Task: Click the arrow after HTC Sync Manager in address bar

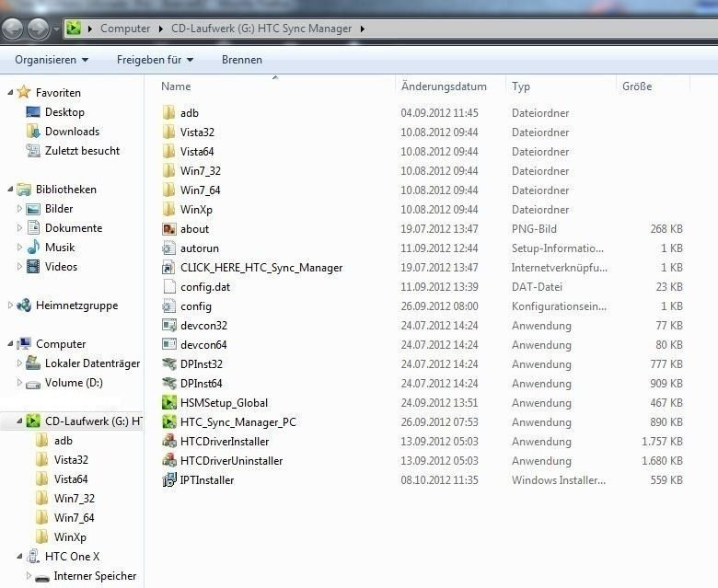Action: click(x=362, y=29)
